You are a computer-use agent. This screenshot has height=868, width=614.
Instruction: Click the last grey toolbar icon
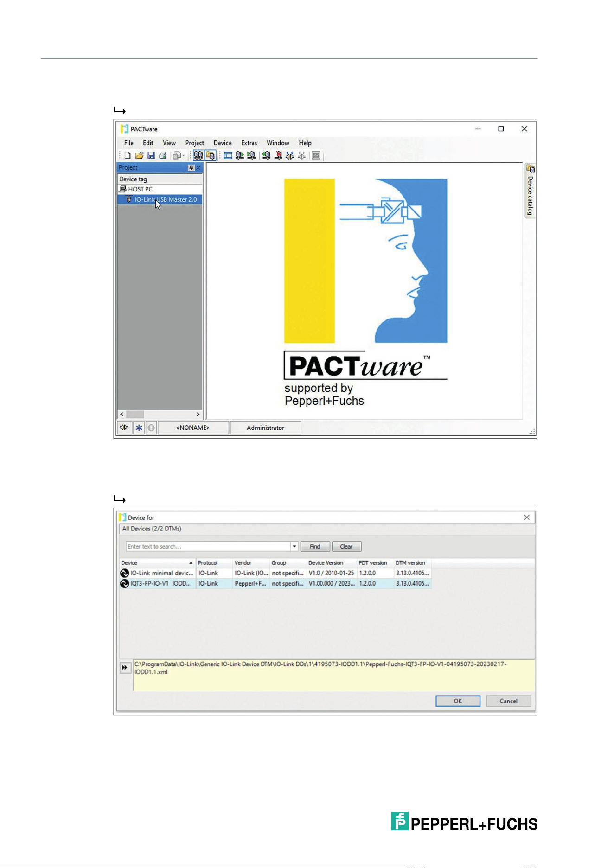(316, 155)
